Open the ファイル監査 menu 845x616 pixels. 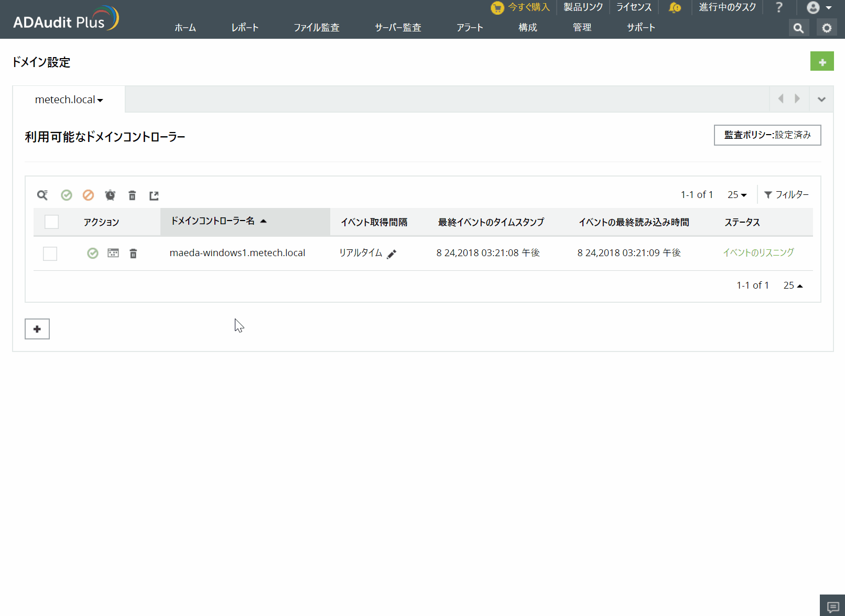tap(316, 28)
